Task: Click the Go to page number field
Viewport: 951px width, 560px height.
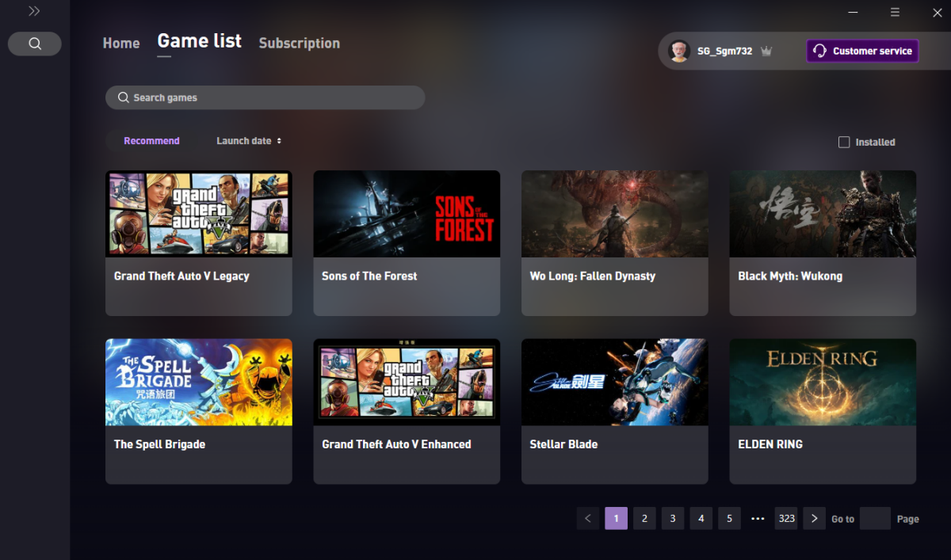Action: [875, 519]
